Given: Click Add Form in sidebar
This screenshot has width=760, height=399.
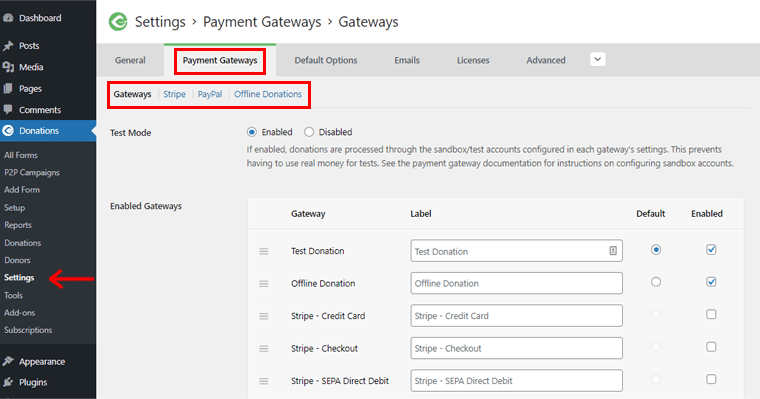Looking at the screenshot, I should click(x=22, y=190).
